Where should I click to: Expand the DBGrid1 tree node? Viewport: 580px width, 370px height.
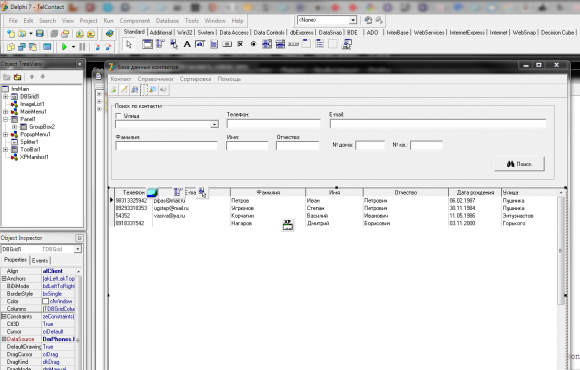[6, 97]
